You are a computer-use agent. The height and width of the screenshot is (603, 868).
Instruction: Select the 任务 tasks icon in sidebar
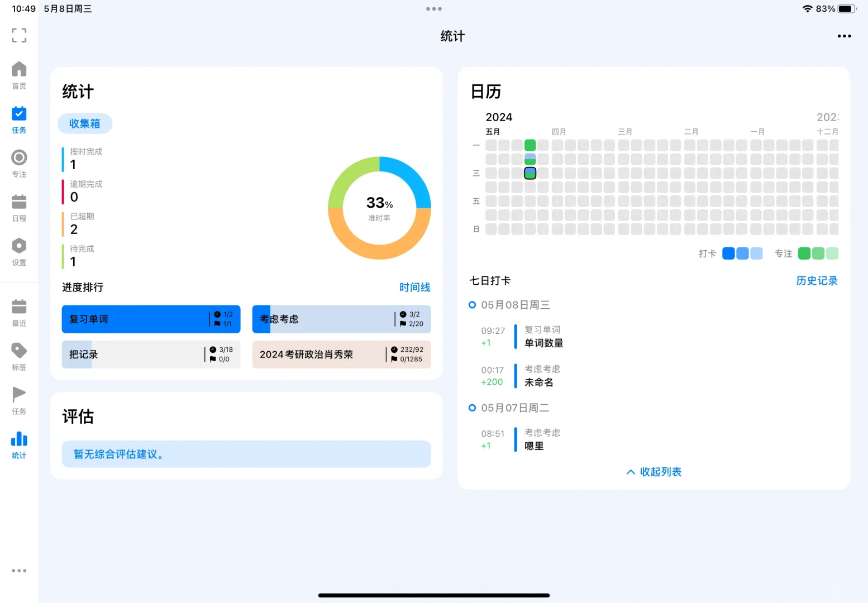pyautogui.click(x=19, y=118)
